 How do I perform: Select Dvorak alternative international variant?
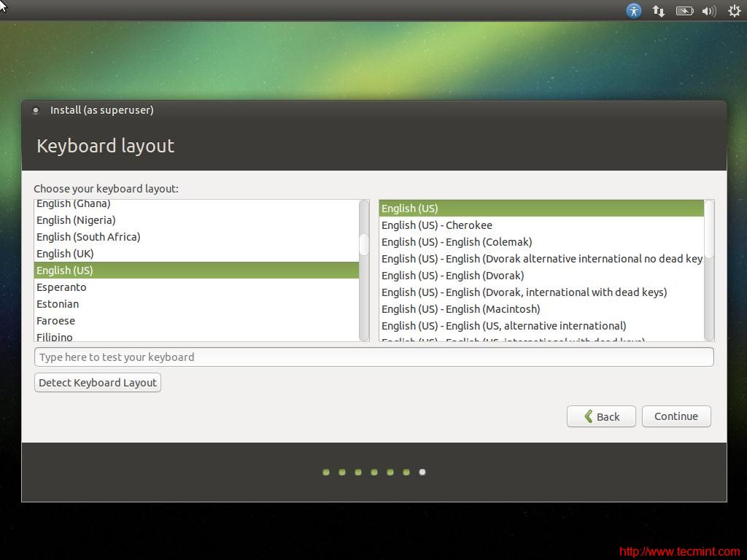[542, 259]
